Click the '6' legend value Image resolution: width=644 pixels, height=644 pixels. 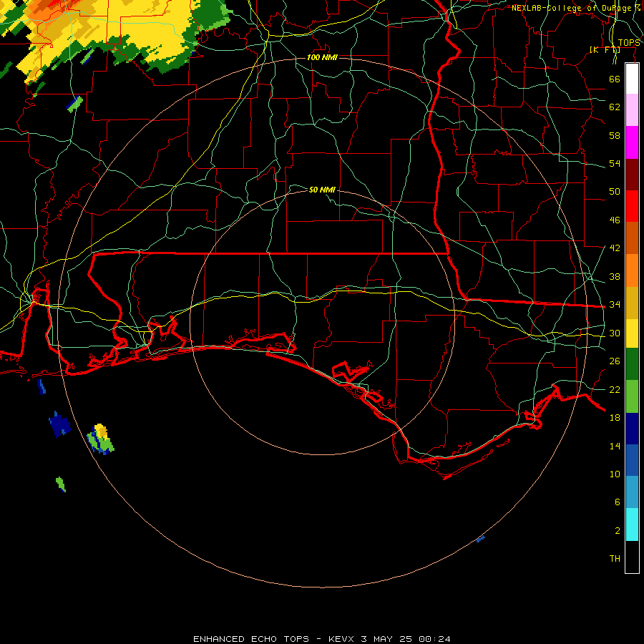[617, 502]
